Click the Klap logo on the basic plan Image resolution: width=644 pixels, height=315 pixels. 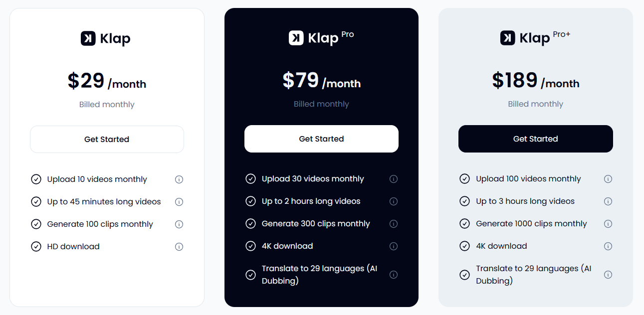[x=106, y=38]
